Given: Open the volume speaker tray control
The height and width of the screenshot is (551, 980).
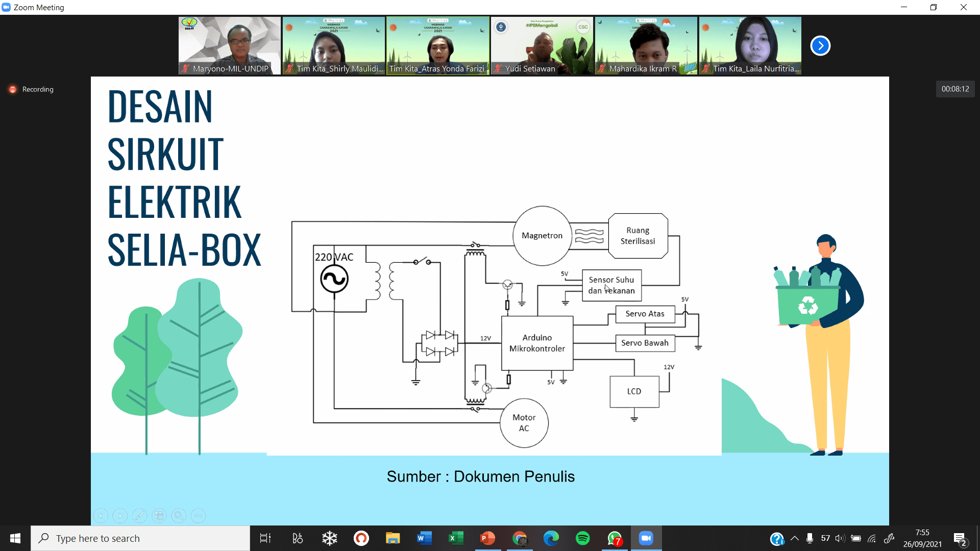Looking at the screenshot, I should (x=840, y=538).
